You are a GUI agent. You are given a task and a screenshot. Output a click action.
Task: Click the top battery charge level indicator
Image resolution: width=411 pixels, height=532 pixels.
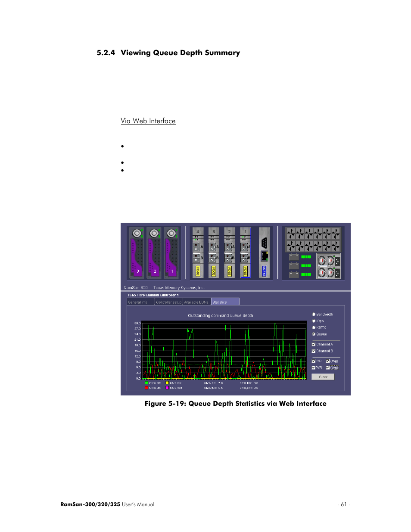[x=306, y=257]
